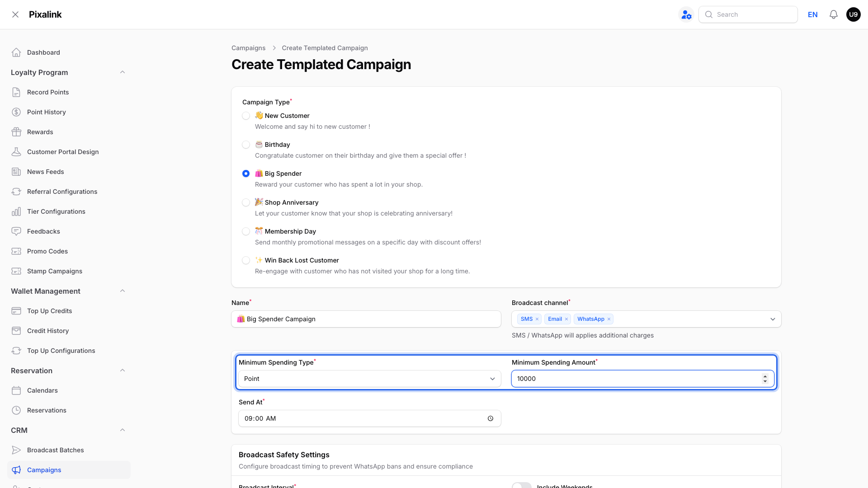Viewport: 868px width, 488px height.
Task: Click the Referral Configurations icon
Action: [x=16, y=192]
